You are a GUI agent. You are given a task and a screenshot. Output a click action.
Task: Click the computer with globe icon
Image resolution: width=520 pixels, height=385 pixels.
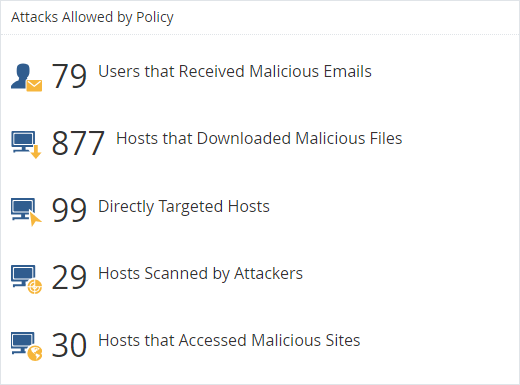tap(26, 346)
